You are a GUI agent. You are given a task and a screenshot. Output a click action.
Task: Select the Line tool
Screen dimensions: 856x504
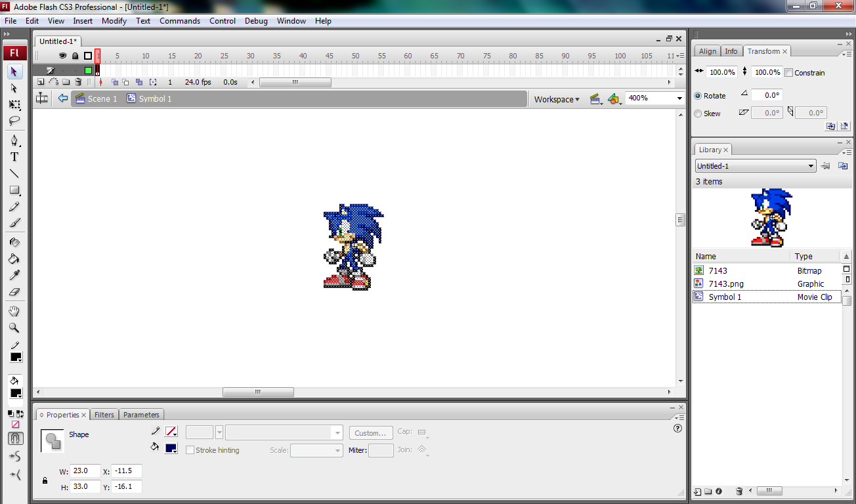pyautogui.click(x=14, y=174)
